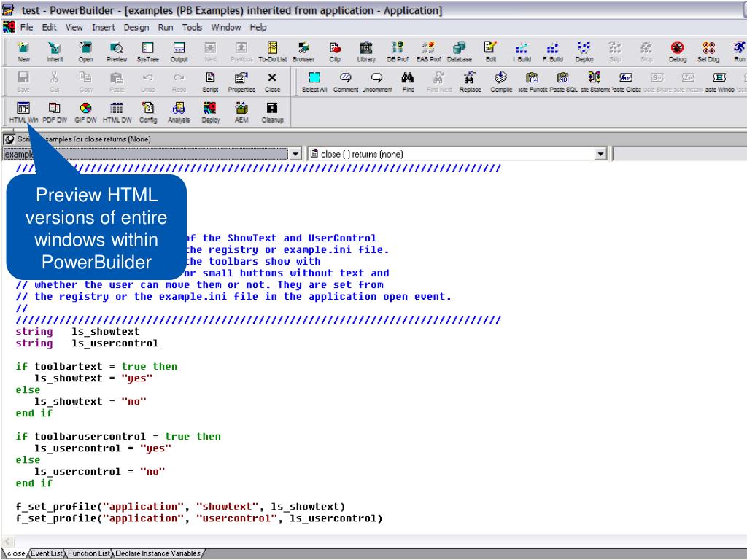This screenshot has width=747, height=560.
Task: Click the code line 'string ls_usercontrol'
Action: click(87, 343)
